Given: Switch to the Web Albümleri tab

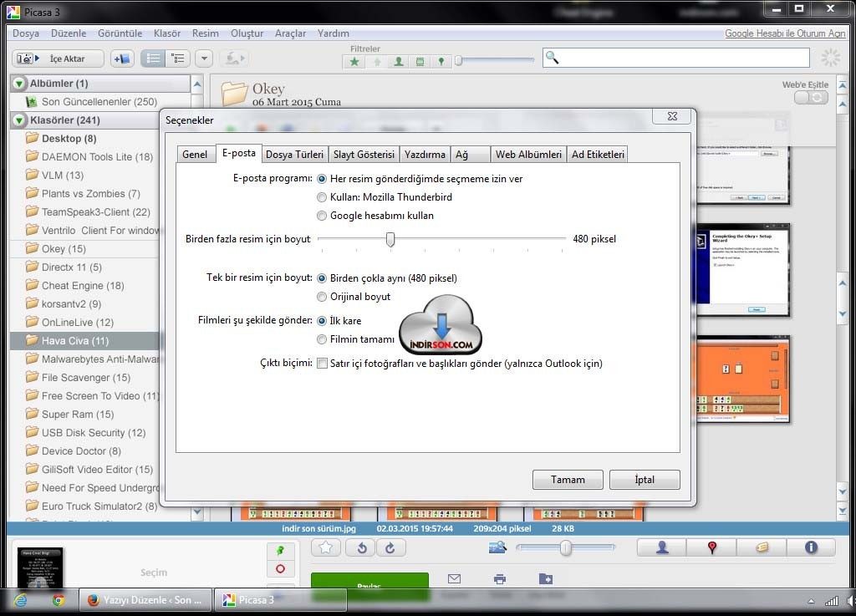Looking at the screenshot, I should [x=528, y=155].
